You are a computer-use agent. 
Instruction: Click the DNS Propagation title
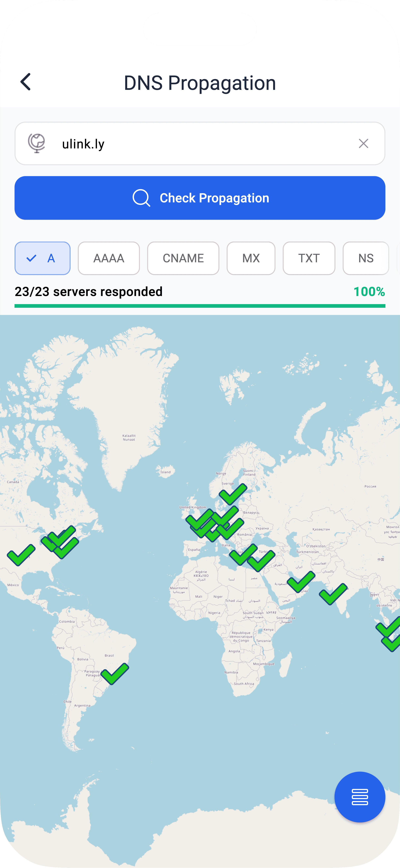pyautogui.click(x=200, y=83)
